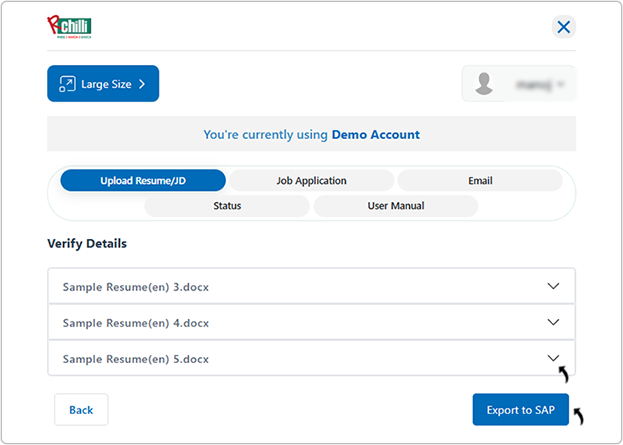Close the dialog with the X button
This screenshot has width=623, height=445.
coord(563,27)
